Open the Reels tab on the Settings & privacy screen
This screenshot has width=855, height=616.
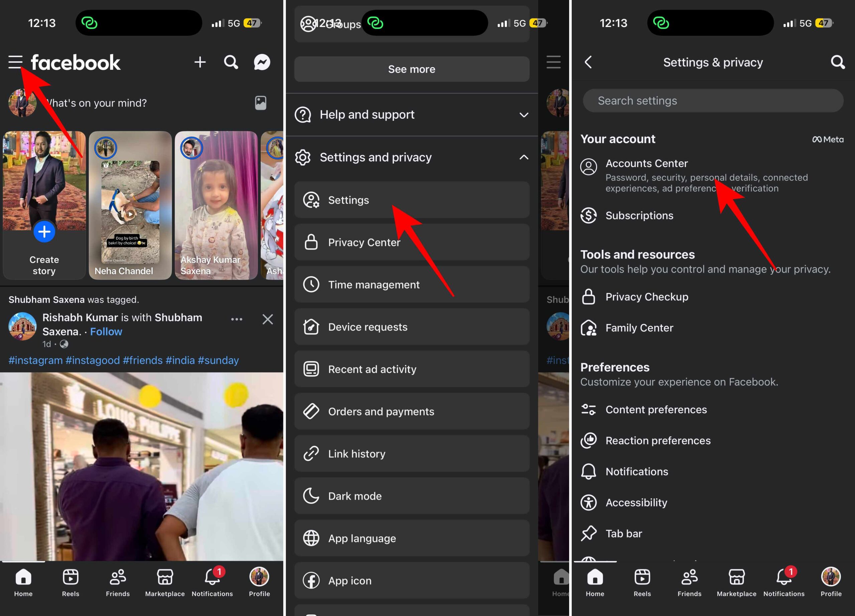point(642,583)
